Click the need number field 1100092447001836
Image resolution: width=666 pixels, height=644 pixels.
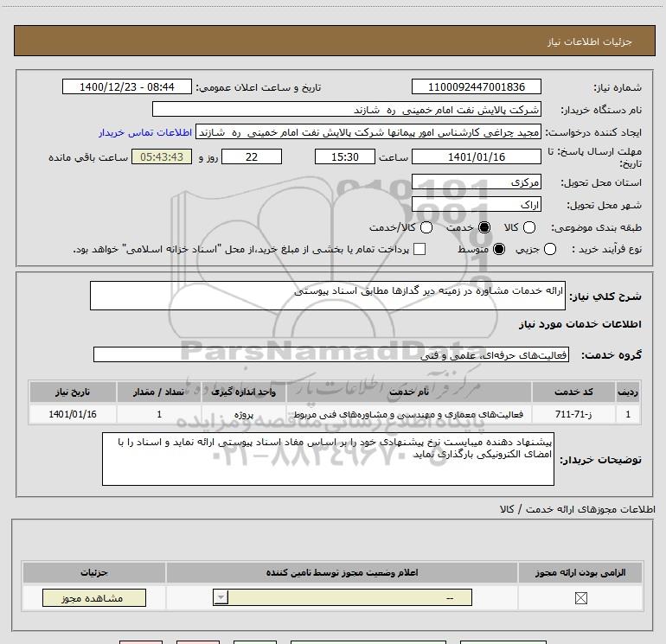click(x=476, y=86)
